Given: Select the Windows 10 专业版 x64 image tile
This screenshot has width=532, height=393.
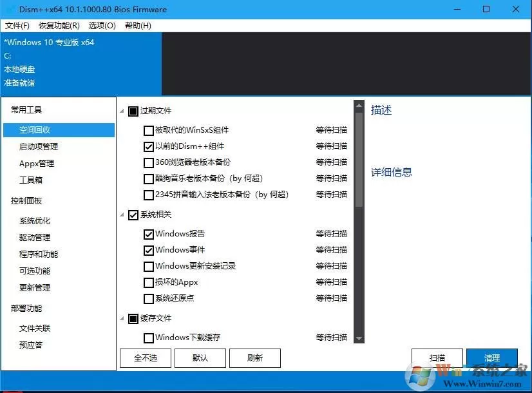Looking at the screenshot, I should tap(81, 64).
